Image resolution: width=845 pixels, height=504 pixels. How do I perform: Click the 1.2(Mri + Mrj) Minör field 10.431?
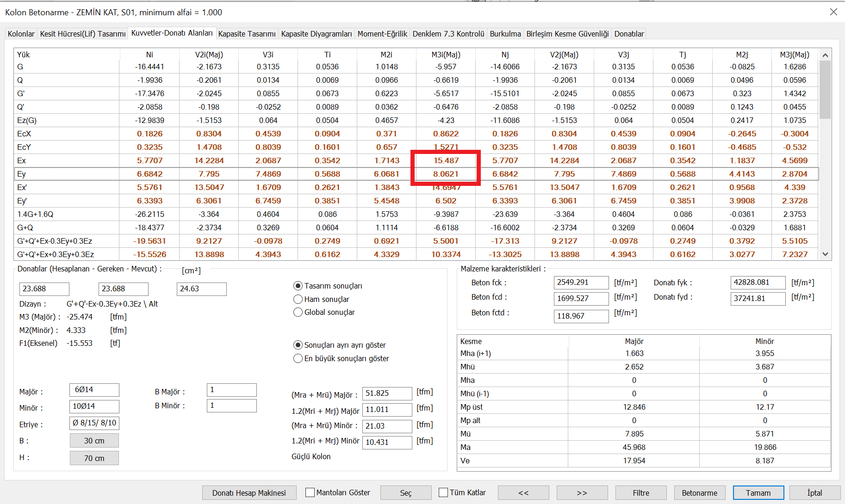coord(387,443)
